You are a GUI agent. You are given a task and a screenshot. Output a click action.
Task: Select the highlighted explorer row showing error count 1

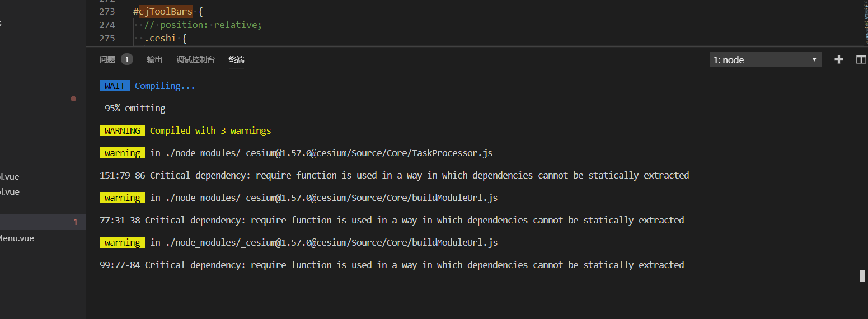click(43, 222)
